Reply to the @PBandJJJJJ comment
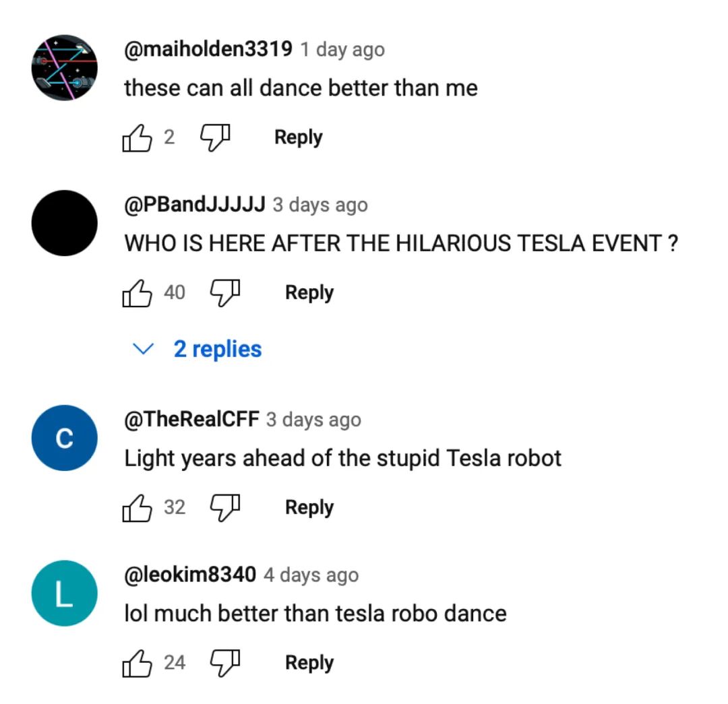 coord(309,293)
